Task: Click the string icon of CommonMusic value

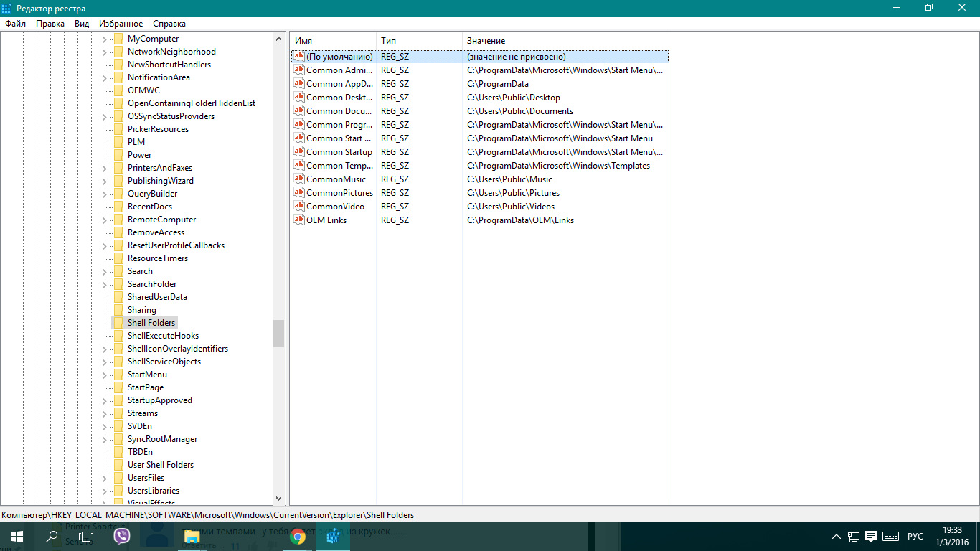Action: tap(299, 179)
